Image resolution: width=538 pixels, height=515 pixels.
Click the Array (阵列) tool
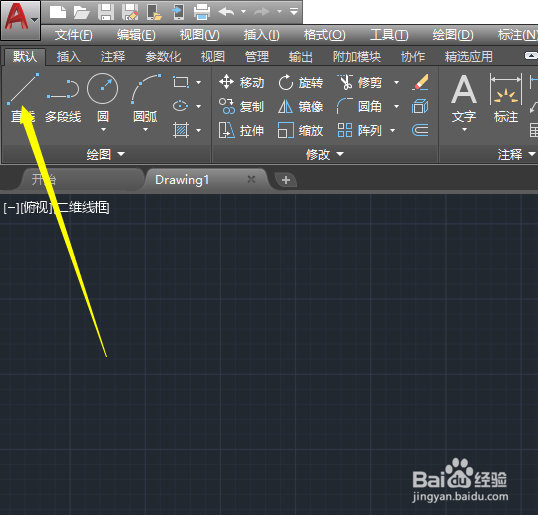(x=359, y=130)
